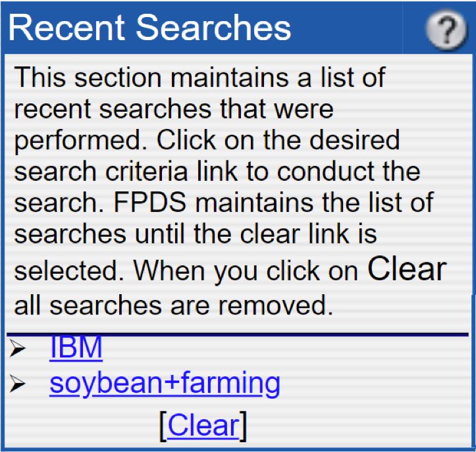Click the line "recent searches that were"
The image size is (476, 452).
click(x=174, y=109)
